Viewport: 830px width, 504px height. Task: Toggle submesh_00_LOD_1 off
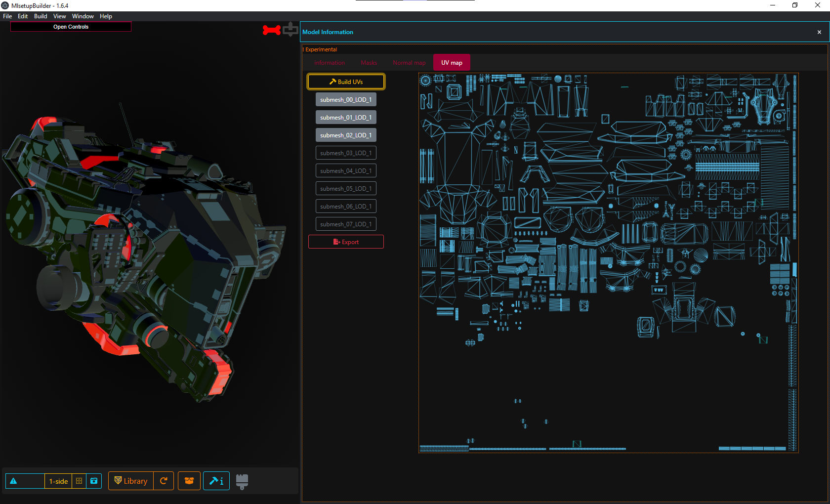point(346,99)
